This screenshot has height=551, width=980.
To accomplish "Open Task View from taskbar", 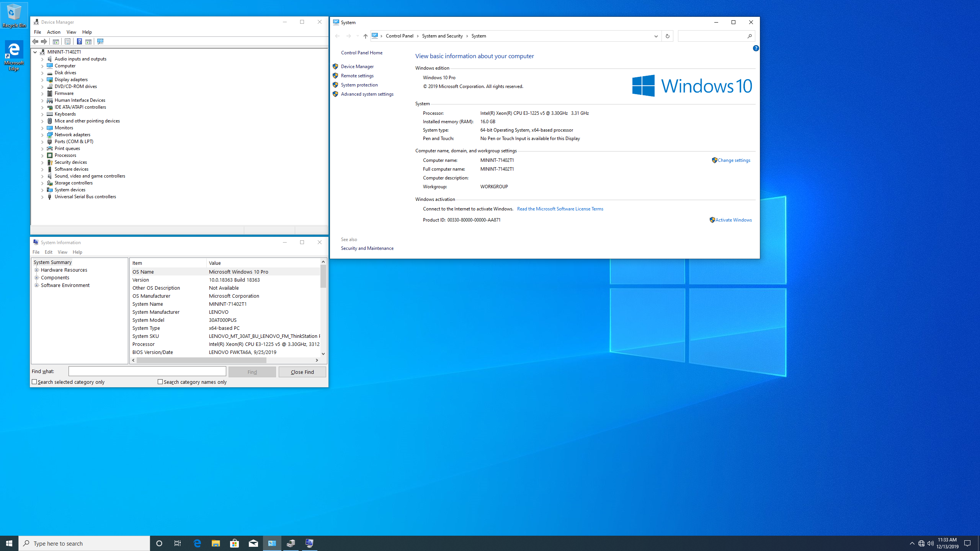I will click(x=178, y=543).
